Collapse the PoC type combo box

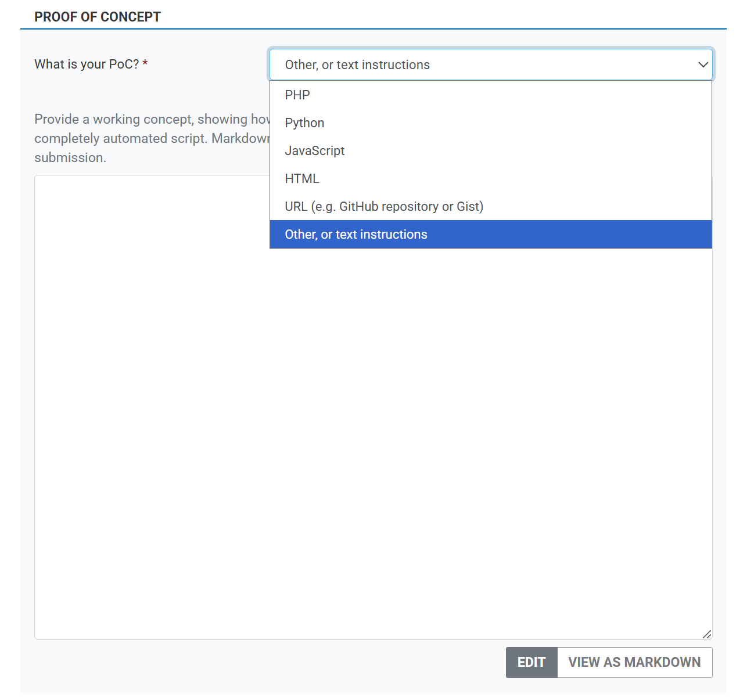tap(490, 64)
